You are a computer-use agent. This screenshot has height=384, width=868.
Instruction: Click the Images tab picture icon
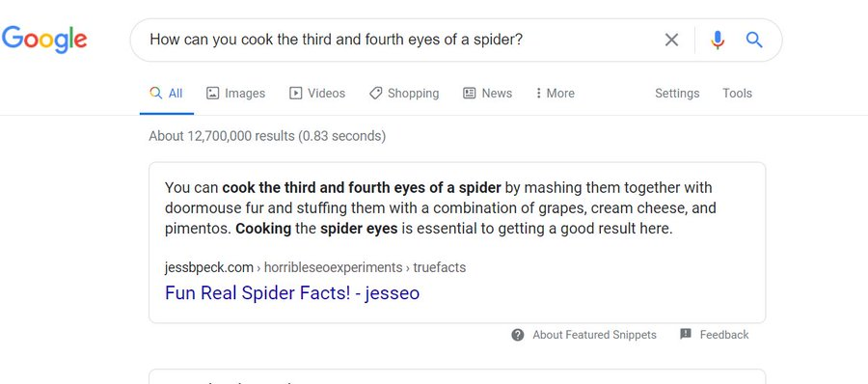coord(212,93)
